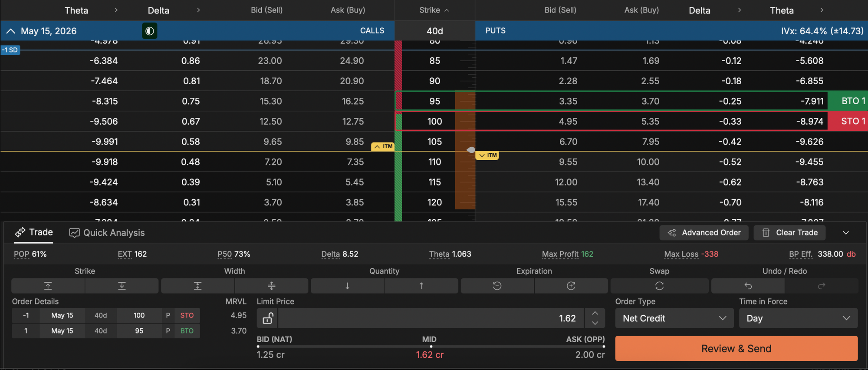Click the Strike down arrow button
868x370 pixels.
(122, 286)
